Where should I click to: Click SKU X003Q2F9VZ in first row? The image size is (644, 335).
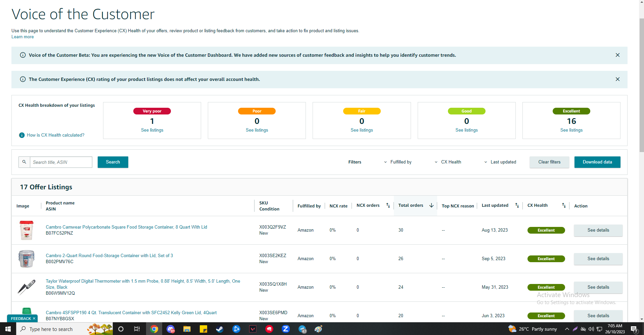273,227
